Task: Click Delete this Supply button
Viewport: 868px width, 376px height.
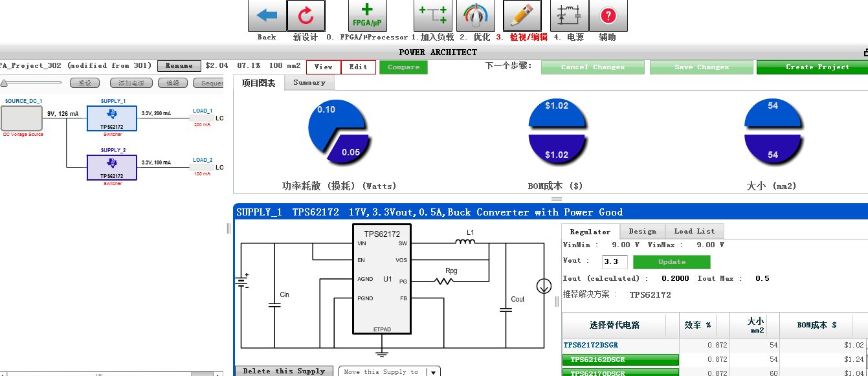Action: click(284, 371)
